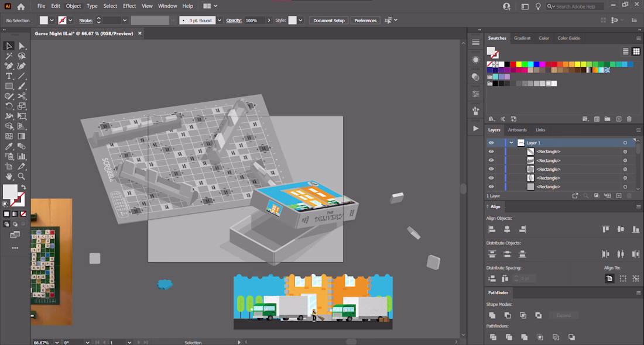Pick the yellow swatch
The image size is (644, 345).
(x=519, y=64)
